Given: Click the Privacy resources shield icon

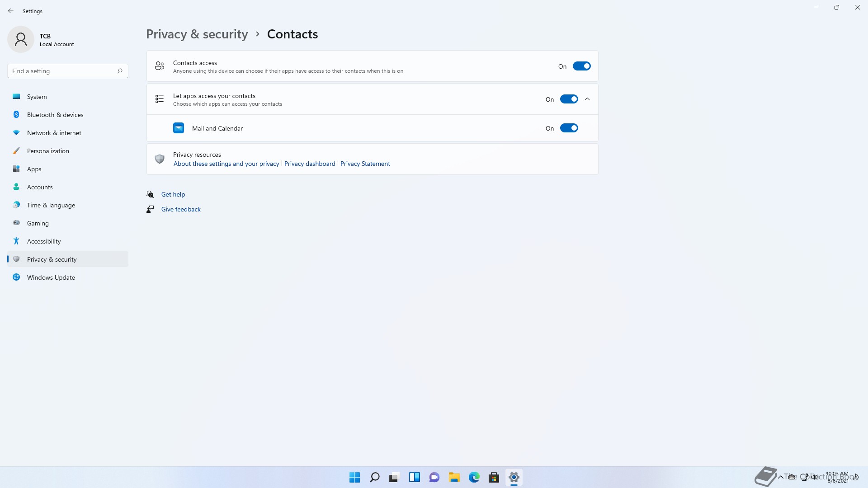Looking at the screenshot, I should [160, 159].
